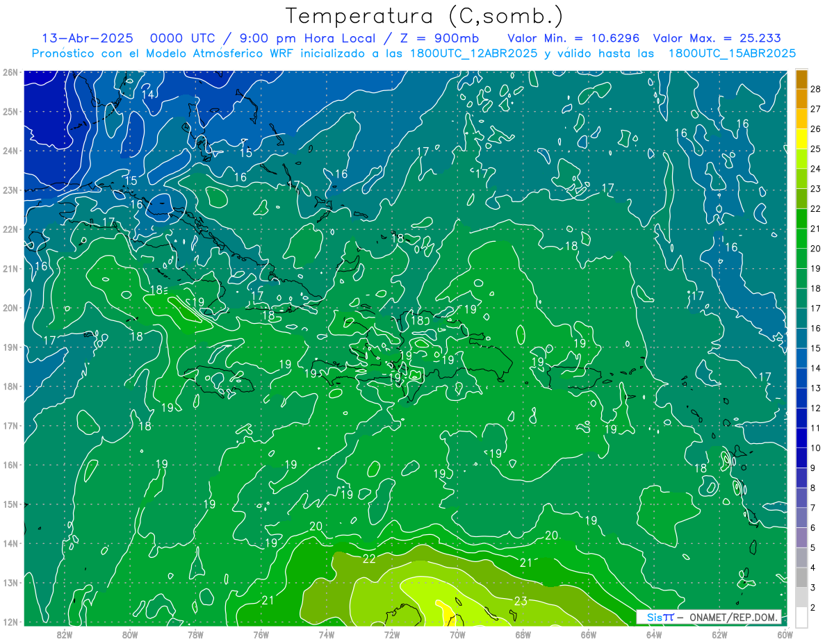This screenshot has height=644, width=834.
Task: Click the '24N' latitude axis label
Action: tap(10, 151)
